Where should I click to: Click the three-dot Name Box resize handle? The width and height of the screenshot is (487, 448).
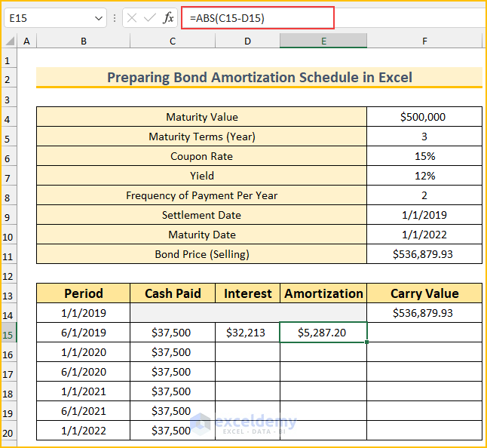point(114,17)
